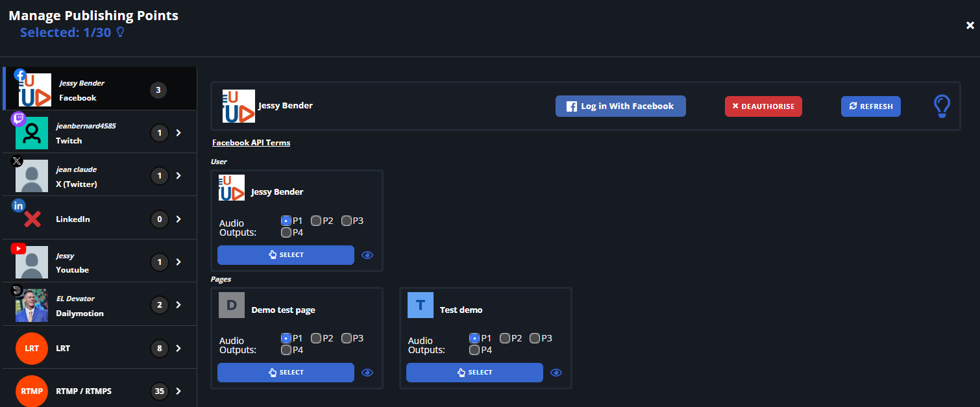The image size is (980, 407).
Task: Click the Twitch platform badge icon
Action: pos(18,119)
